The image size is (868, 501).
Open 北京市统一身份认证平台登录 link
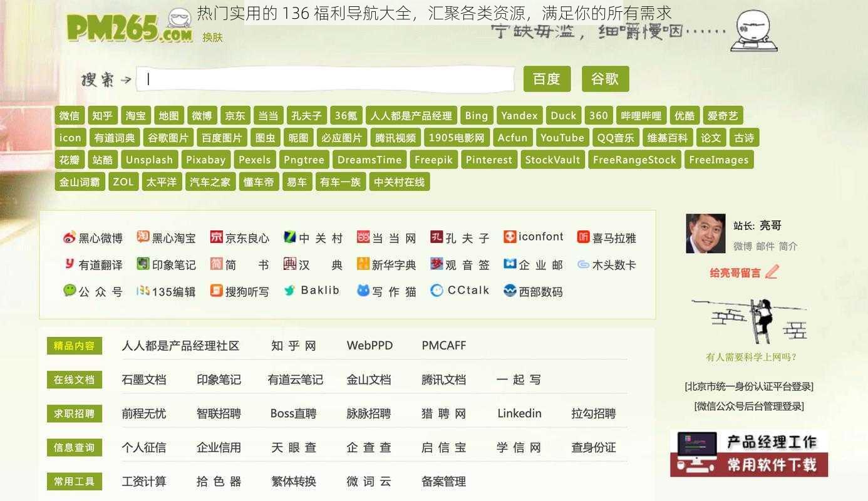[749, 386]
